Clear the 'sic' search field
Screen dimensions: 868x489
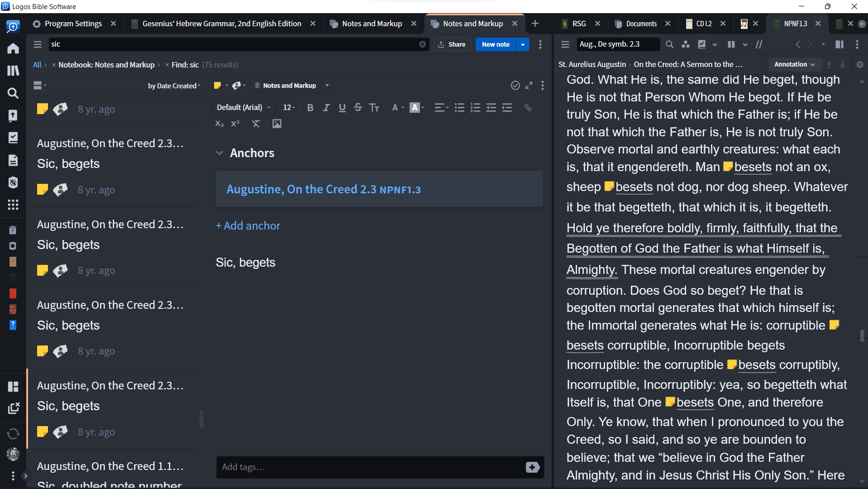pyautogui.click(x=422, y=44)
